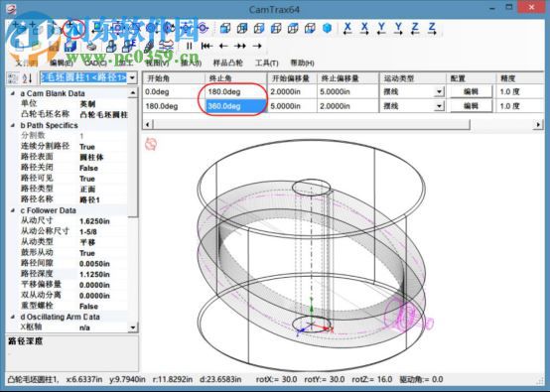The width and height of the screenshot is (550, 392).
Task: Select the 路径间隙 value 0.0050in
Action: pyautogui.click(x=94, y=264)
